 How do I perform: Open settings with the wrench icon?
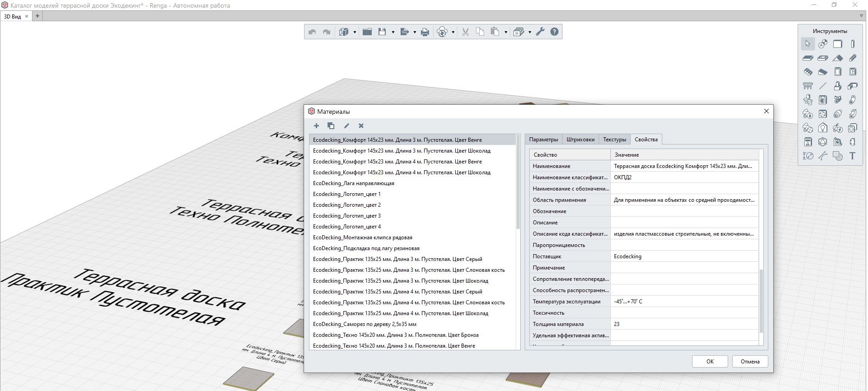click(540, 32)
